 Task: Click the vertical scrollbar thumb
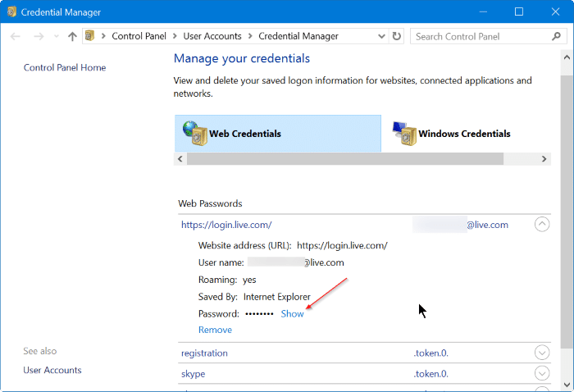tap(567, 212)
